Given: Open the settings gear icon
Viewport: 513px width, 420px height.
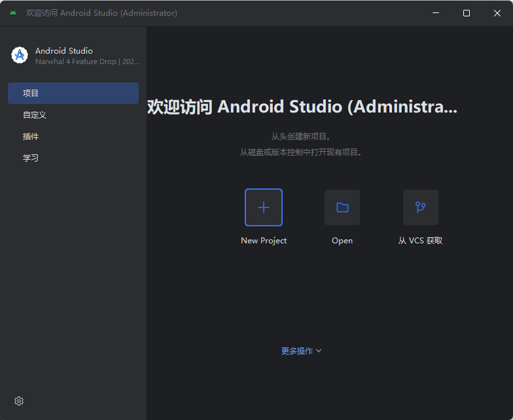Looking at the screenshot, I should [x=19, y=401].
